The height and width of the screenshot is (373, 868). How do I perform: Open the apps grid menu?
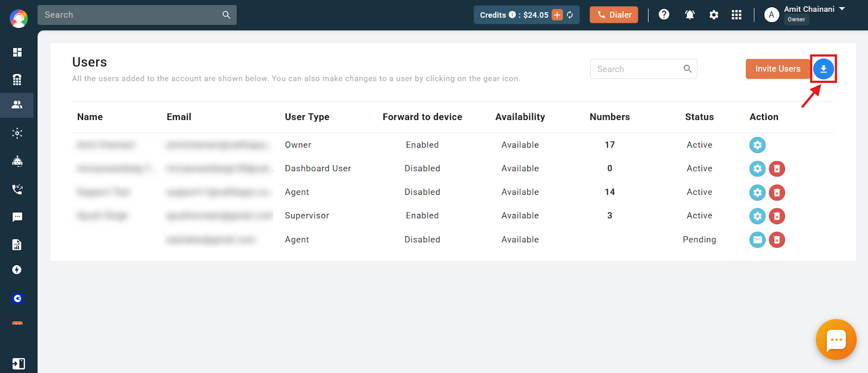[x=736, y=15]
